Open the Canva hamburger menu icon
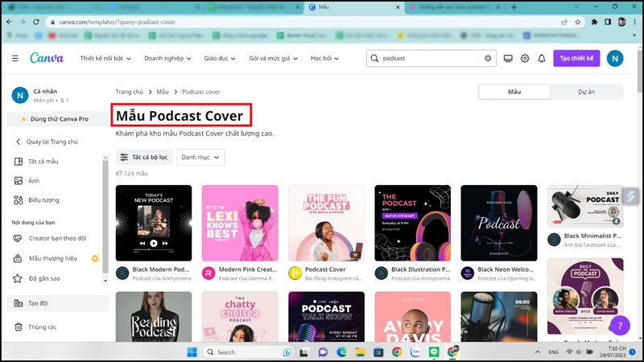 click(15, 58)
